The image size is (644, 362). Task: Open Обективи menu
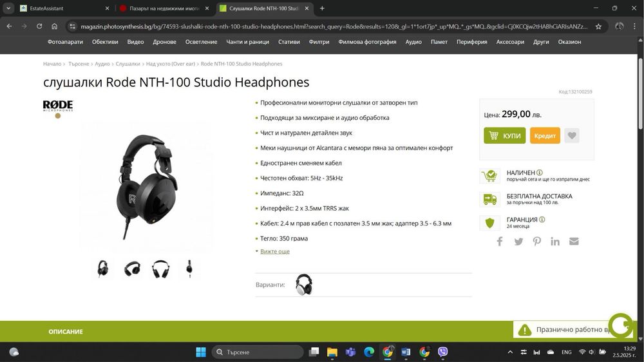pyautogui.click(x=105, y=42)
